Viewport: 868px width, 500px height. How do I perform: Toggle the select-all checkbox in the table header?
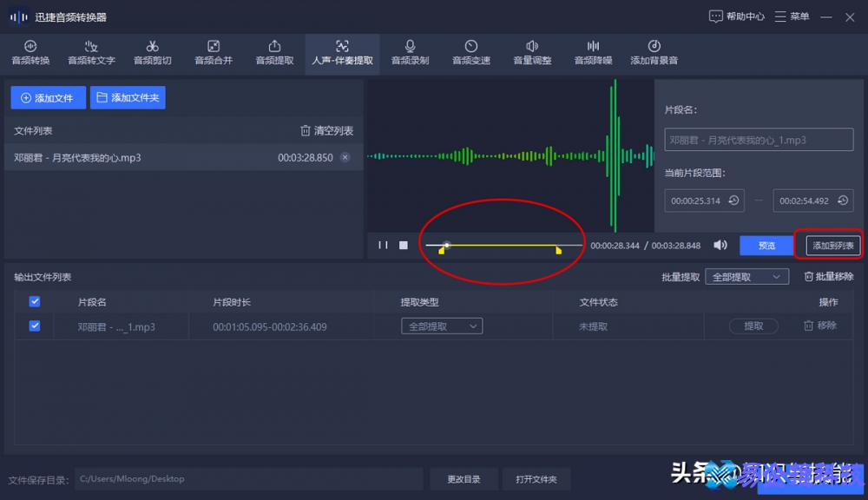[x=35, y=301]
